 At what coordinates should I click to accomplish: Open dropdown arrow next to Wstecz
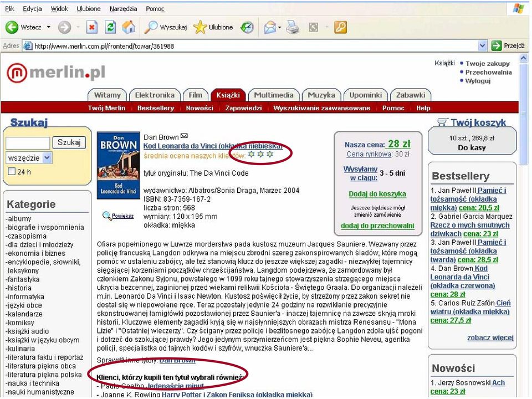click(49, 27)
